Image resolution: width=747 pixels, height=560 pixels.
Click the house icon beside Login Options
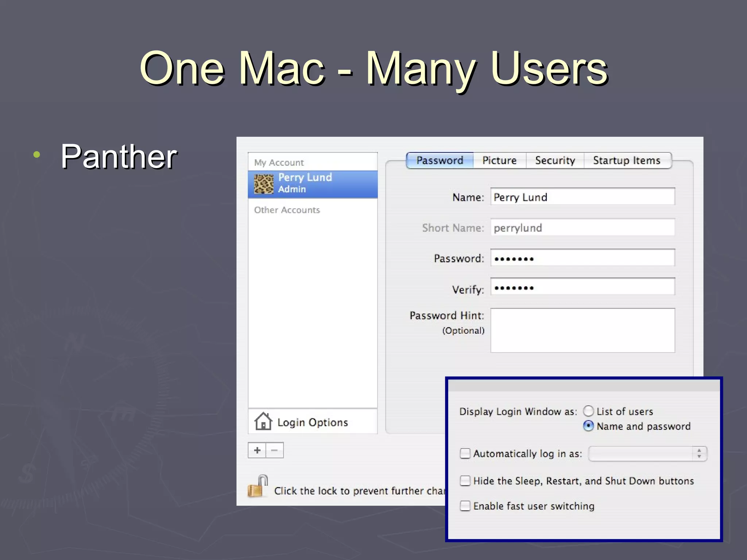point(263,421)
